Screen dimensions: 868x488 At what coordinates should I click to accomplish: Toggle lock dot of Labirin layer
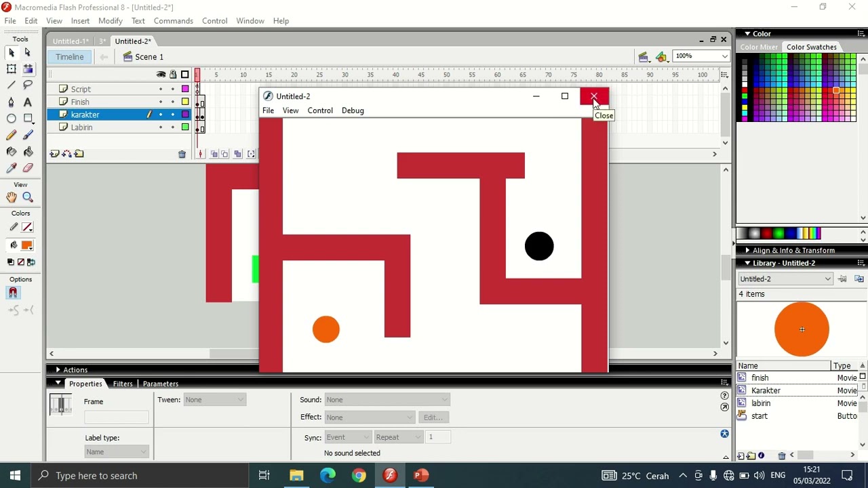pos(173,127)
